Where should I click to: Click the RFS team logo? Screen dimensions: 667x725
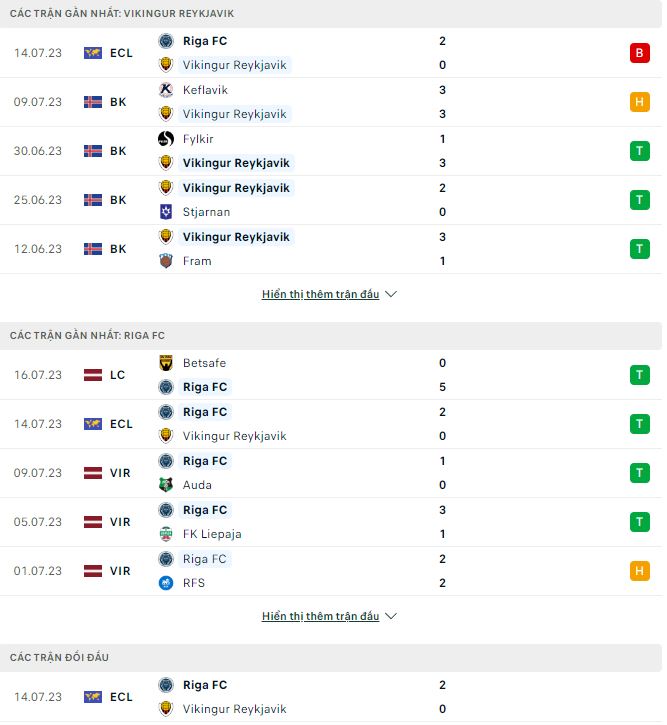click(166, 583)
